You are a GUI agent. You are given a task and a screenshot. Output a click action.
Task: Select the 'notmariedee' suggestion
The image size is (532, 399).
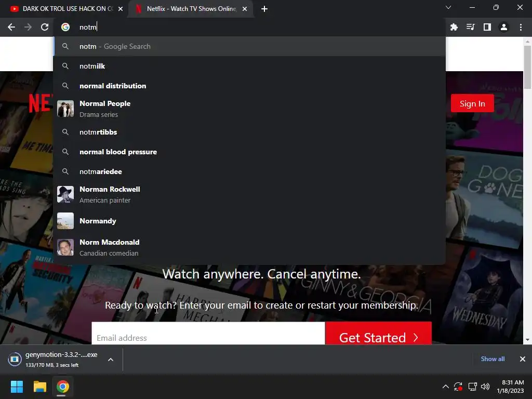[249, 171]
